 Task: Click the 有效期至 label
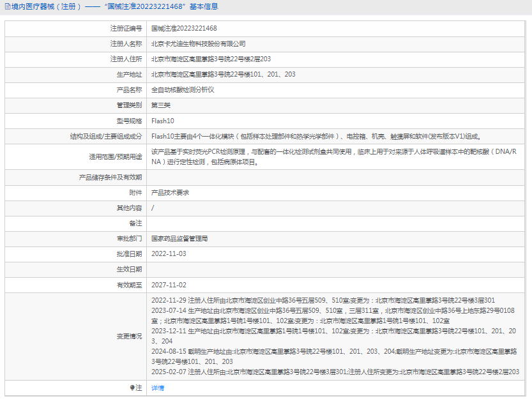(x=129, y=285)
